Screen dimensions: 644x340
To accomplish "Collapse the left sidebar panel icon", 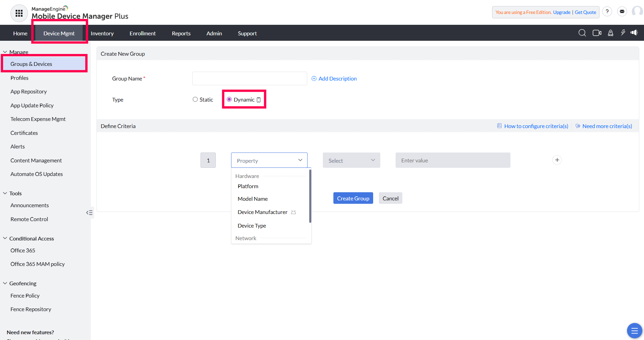I will [x=89, y=213].
